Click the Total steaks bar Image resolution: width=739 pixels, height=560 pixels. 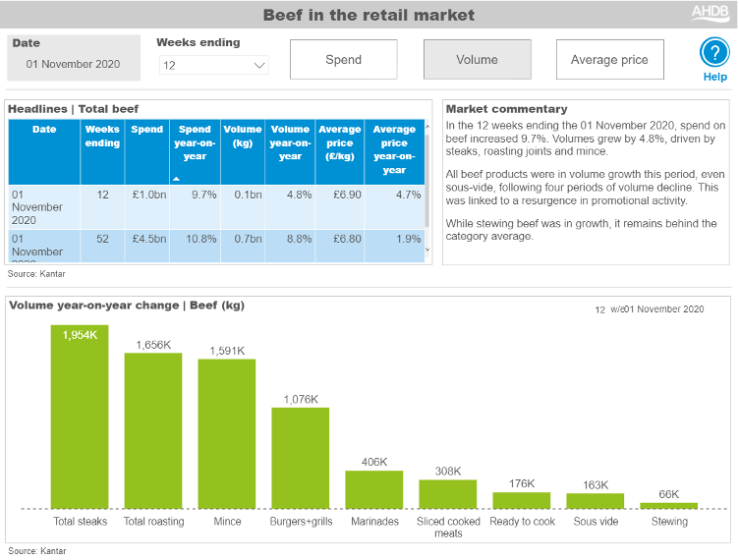pos(80,417)
